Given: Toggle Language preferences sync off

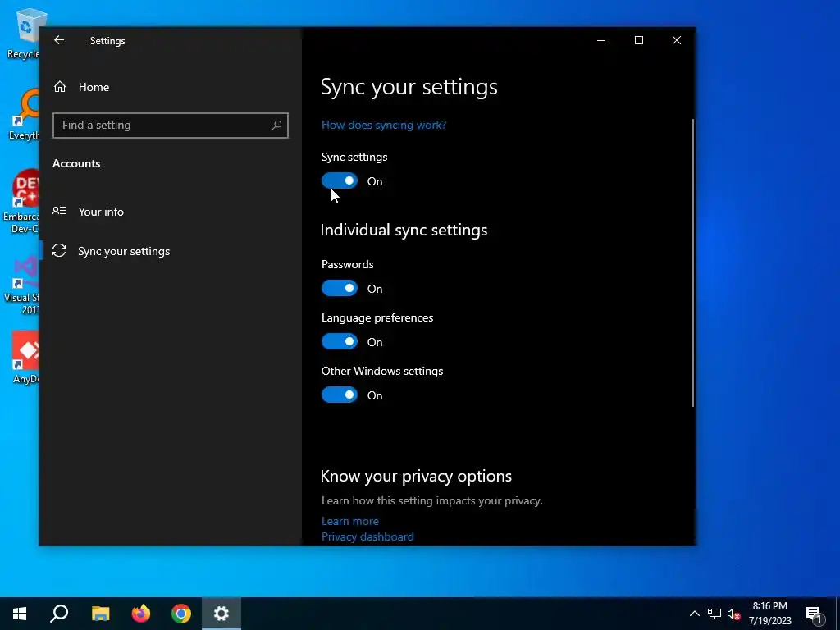Looking at the screenshot, I should (340, 341).
